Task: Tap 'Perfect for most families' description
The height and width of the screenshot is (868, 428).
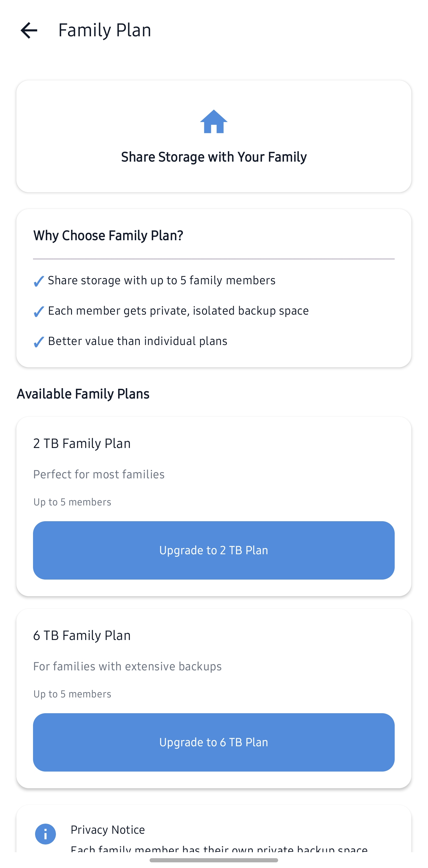Action: [99, 474]
